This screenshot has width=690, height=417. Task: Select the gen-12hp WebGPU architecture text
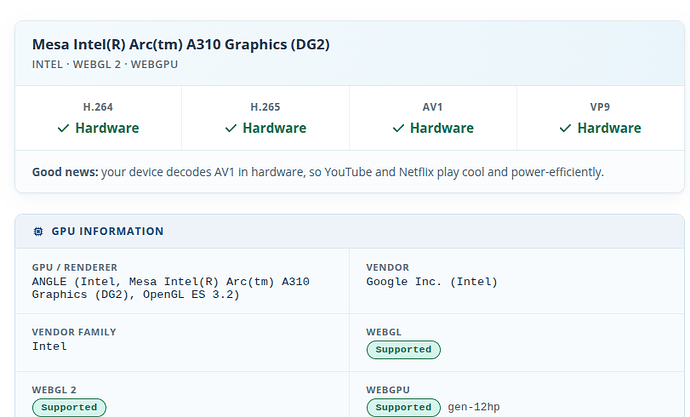[474, 407]
